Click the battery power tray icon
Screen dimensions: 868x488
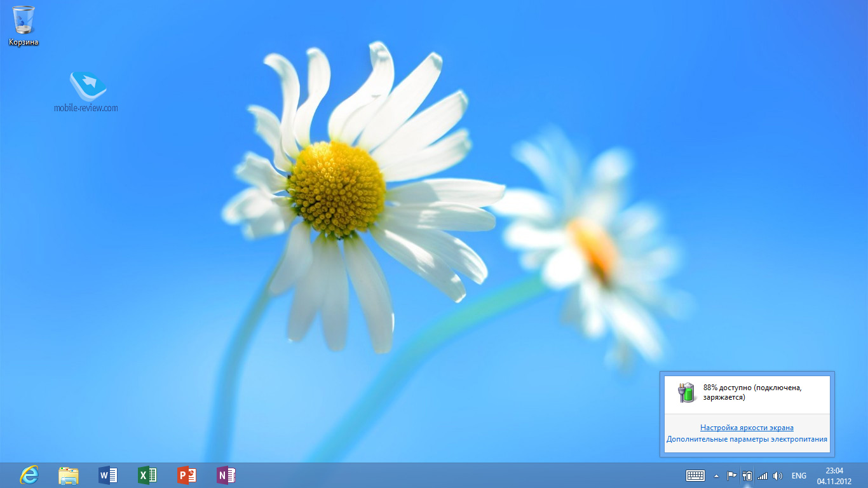(x=747, y=475)
